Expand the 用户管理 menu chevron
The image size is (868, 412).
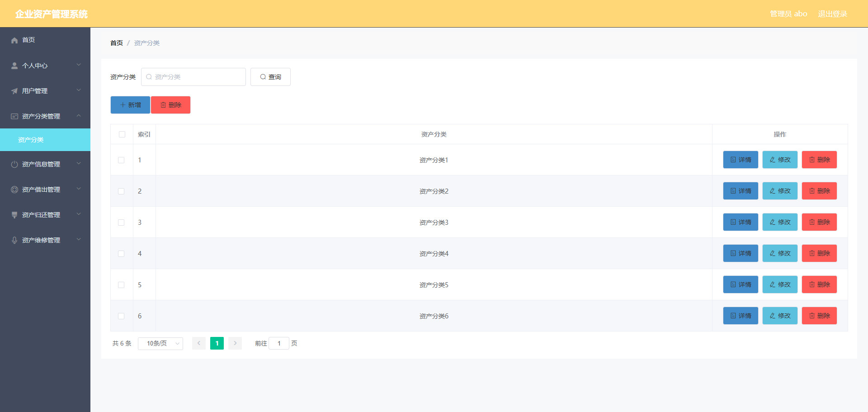click(x=79, y=90)
